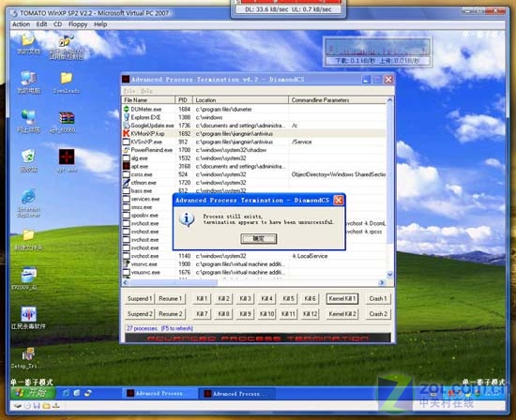Switch to first Advanced Process taskbar button
The width and height of the screenshot is (516, 420).
click(x=159, y=394)
